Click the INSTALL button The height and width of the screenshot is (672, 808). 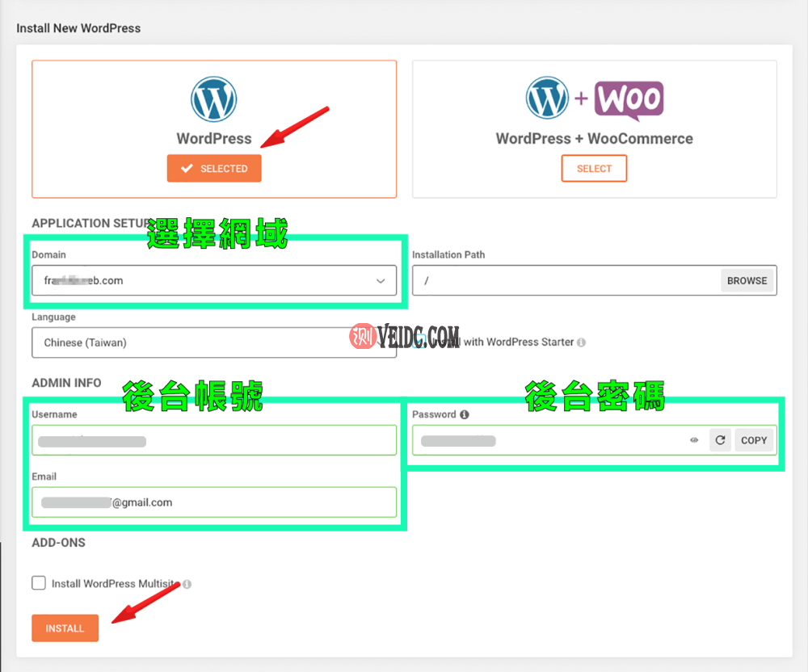click(x=65, y=628)
